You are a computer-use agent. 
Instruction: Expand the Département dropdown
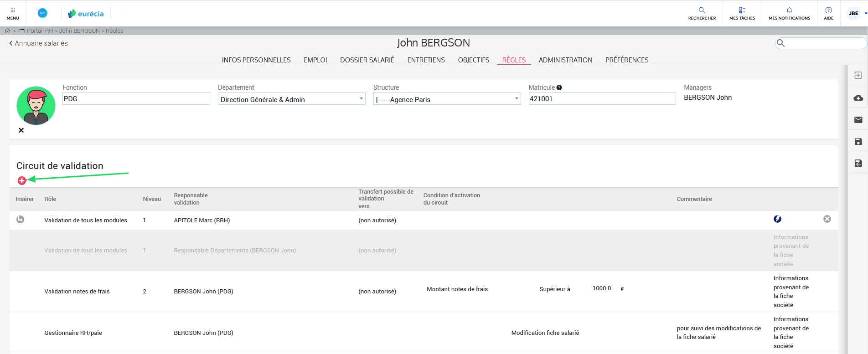pos(361,99)
